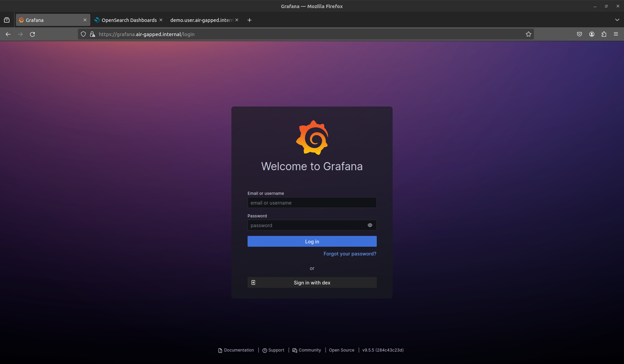This screenshot has width=624, height=364.
Task: Restore the Firefox window size
Action: 606,6
